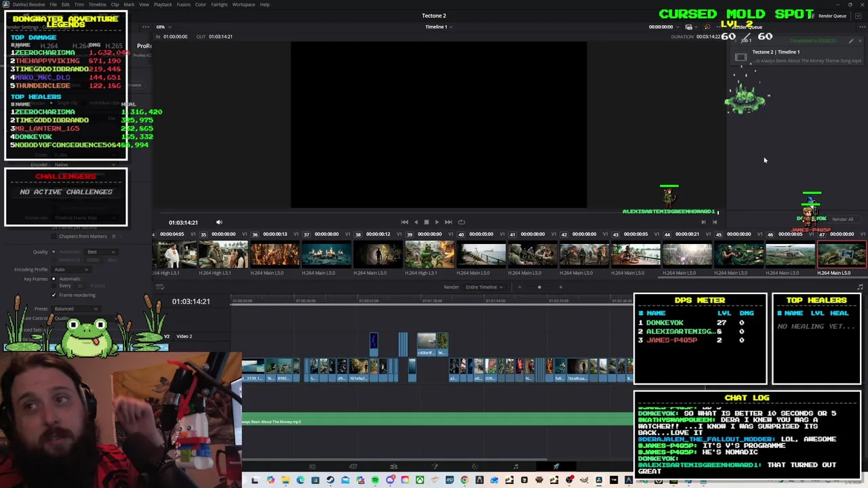
Task: Open the DaVinci Resolve application menu
Action: (29, 4)
